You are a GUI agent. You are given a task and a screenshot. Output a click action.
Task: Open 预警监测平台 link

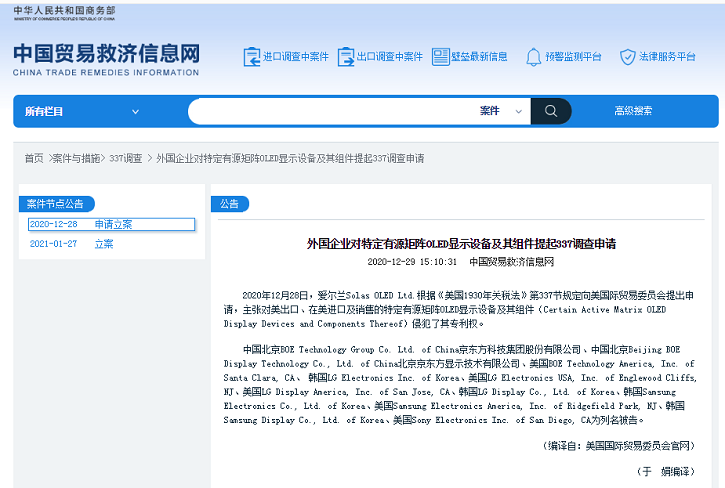573,57
